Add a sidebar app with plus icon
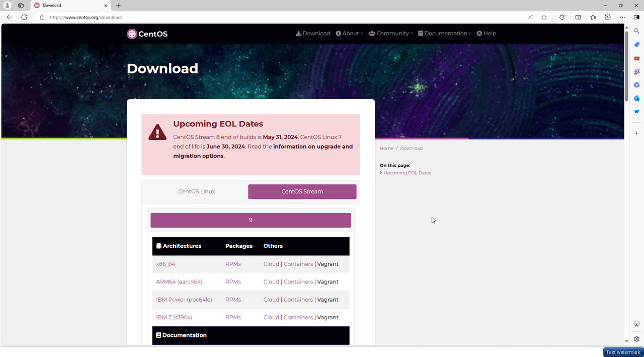The height and width of the screenshot is (357, 644). tap(636, 133)
